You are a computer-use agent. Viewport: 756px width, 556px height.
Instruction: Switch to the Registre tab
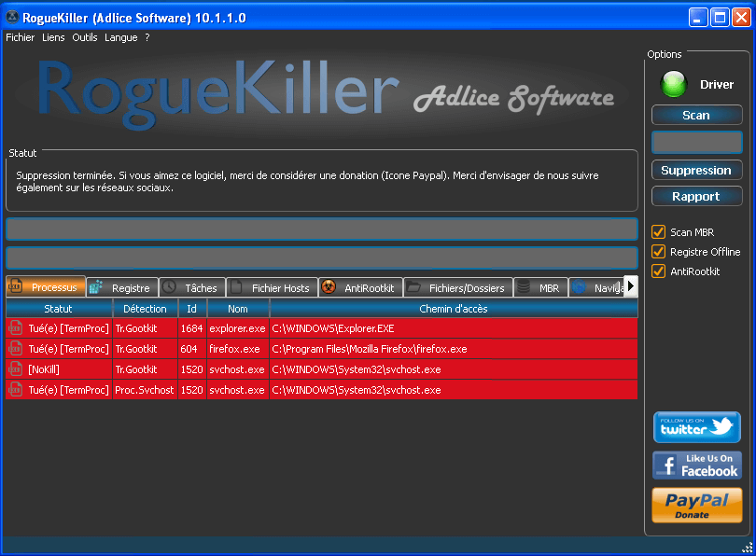pos(121,287)
